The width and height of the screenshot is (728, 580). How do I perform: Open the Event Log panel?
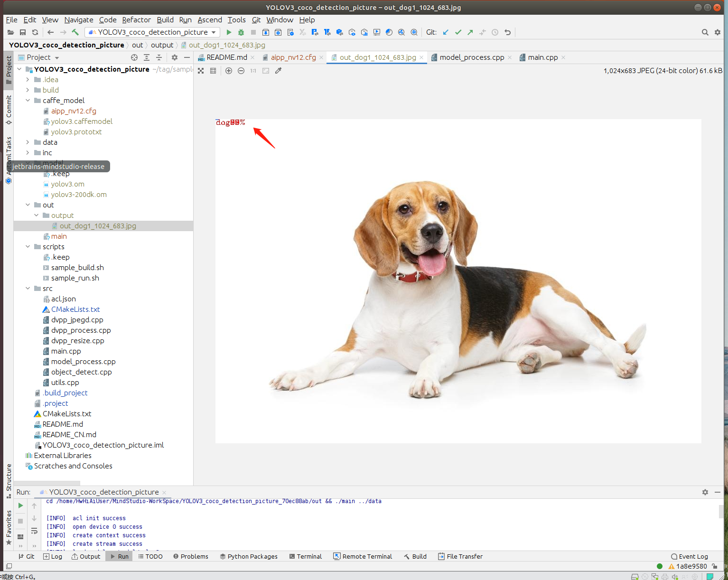coord(689,556)
